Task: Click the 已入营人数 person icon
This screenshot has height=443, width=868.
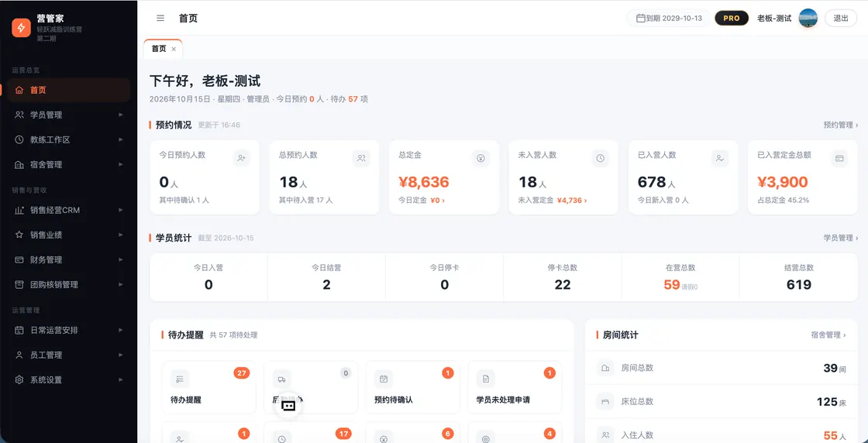Action: point(720,158)
